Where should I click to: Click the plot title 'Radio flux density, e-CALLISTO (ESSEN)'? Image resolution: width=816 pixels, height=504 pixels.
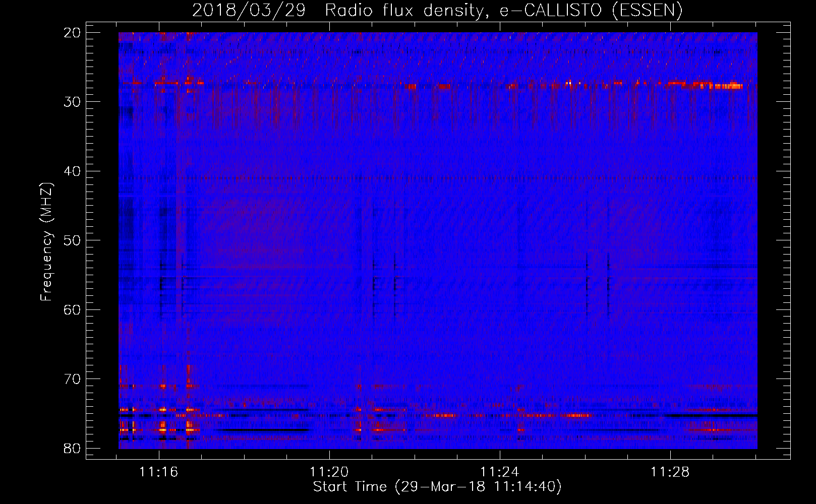(503, 11)
